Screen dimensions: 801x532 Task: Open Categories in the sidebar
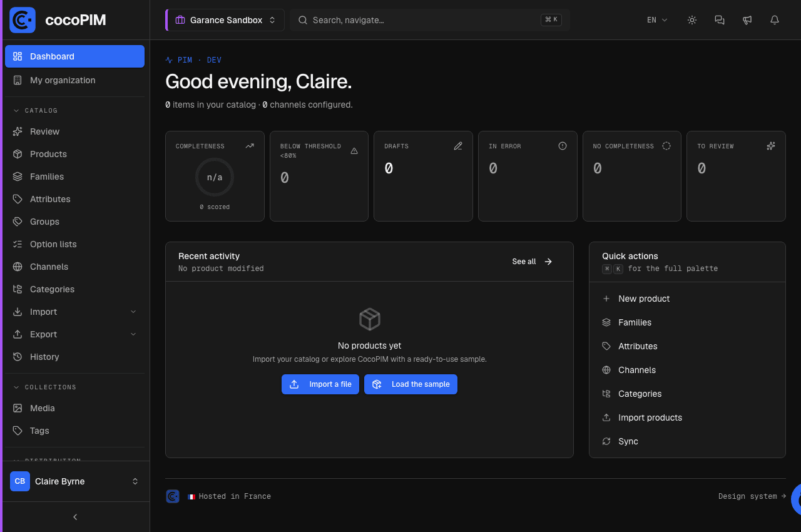tap(74, 289)
